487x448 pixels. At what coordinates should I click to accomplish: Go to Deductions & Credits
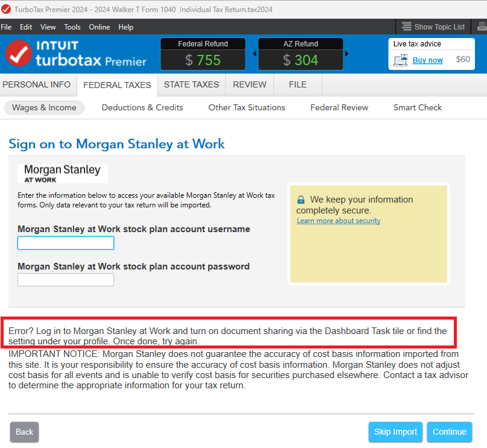tap(142, 108)
